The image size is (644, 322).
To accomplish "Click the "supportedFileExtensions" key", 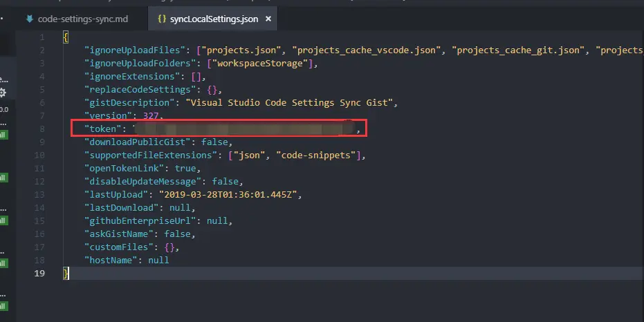I will [151, 155].
